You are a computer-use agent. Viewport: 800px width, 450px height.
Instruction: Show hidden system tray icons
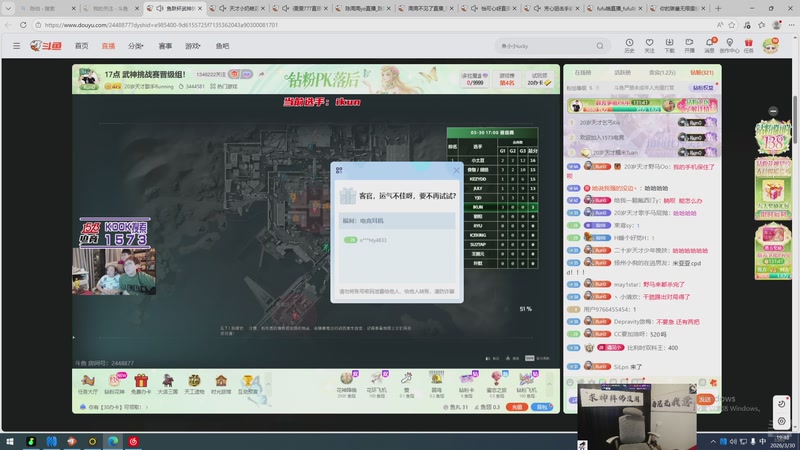click(713, 441)
